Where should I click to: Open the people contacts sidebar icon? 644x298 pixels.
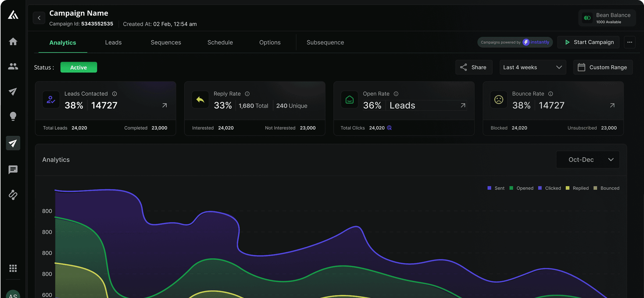pos(13,66)
